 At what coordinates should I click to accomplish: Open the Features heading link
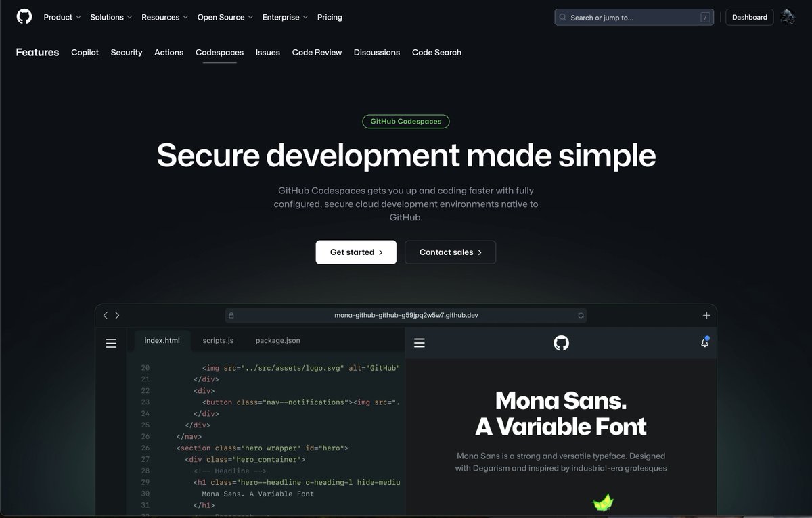tap(37, 52)
